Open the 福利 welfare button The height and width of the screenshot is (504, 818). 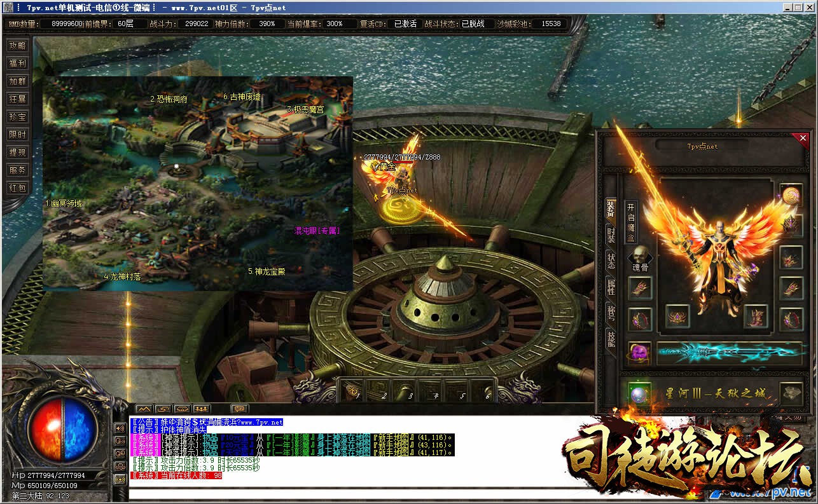click(x=17, y=64)
